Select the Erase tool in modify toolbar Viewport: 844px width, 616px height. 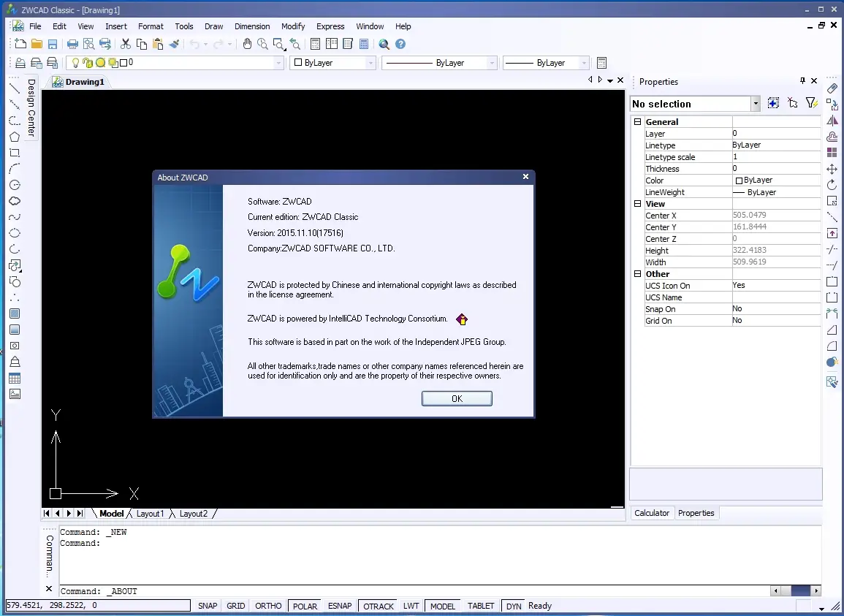(832, 88)
